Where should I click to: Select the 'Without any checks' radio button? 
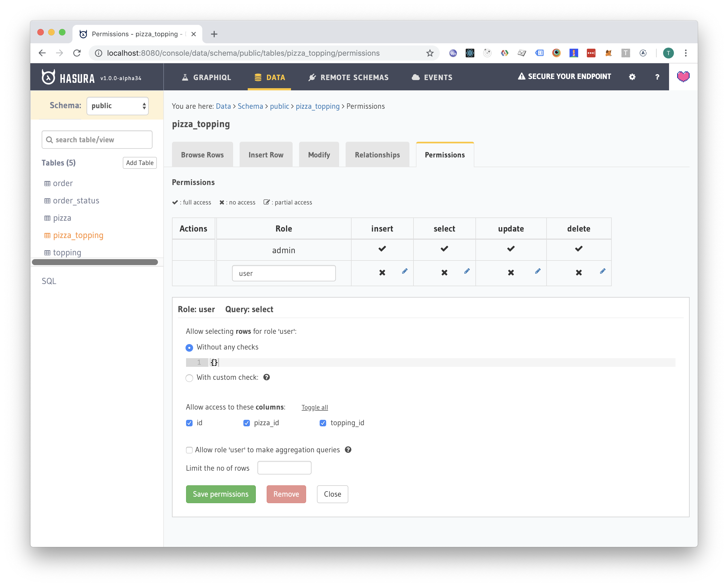189,347
